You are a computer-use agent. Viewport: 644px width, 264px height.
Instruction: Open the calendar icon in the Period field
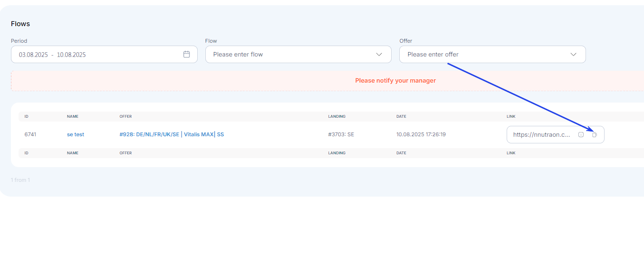187,54
